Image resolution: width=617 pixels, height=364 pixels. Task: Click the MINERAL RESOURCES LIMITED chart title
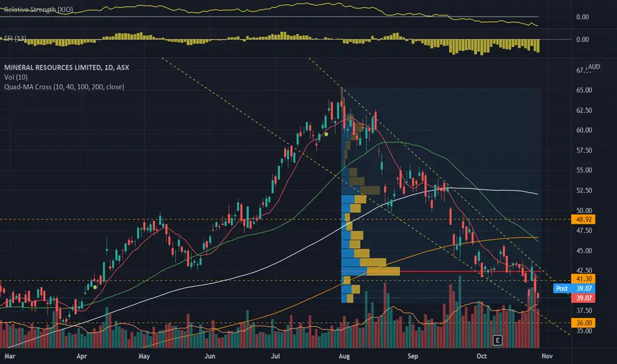click(x=66, y=68)
